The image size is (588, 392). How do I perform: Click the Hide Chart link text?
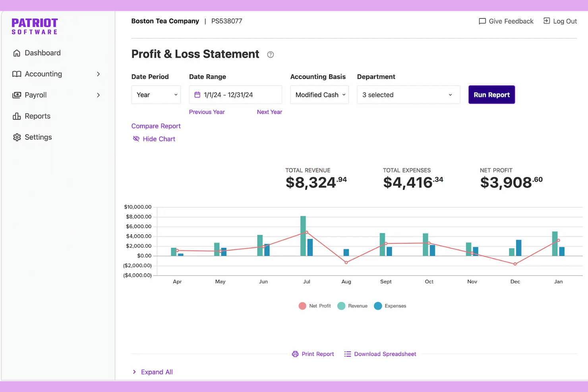coord(159,139)
